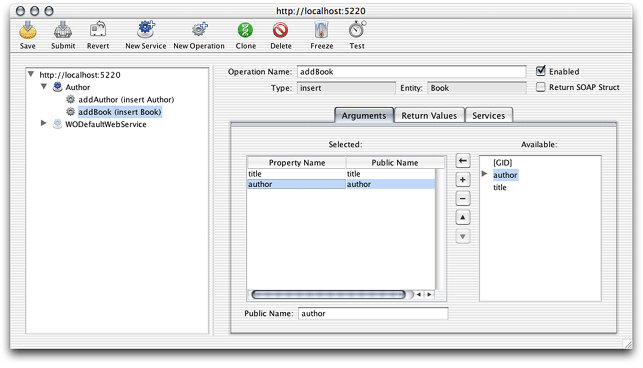Screen dimensions: 643x368
Task: Click the down triangle reorder button
Action: tap(463, 237)
